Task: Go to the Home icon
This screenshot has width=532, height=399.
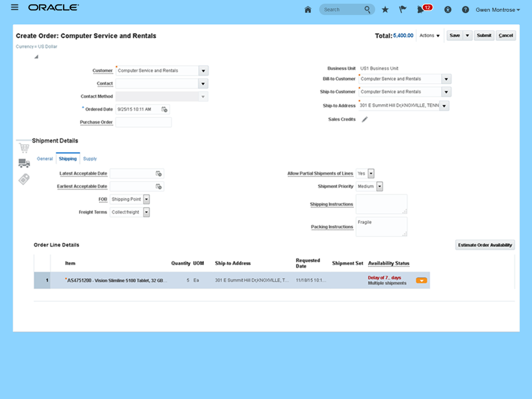Action: [x=308, y=9]
